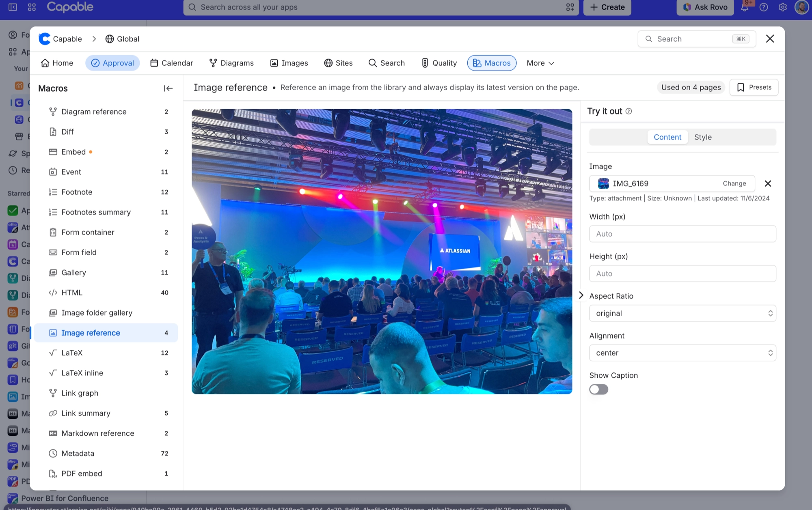Click the Width (px) input field

point(682,234)
